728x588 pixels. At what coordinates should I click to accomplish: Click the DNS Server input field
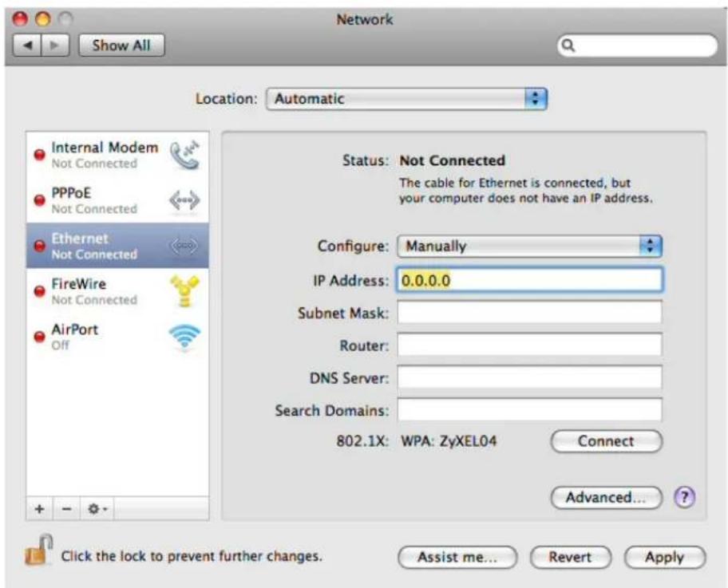[530, 377]
